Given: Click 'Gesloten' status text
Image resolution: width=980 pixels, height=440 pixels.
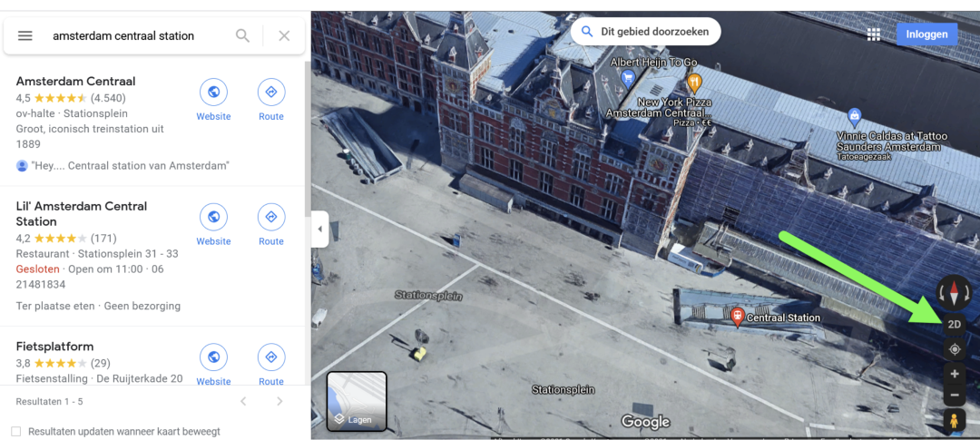Looking at the screenshot, I should click(37, 269).
